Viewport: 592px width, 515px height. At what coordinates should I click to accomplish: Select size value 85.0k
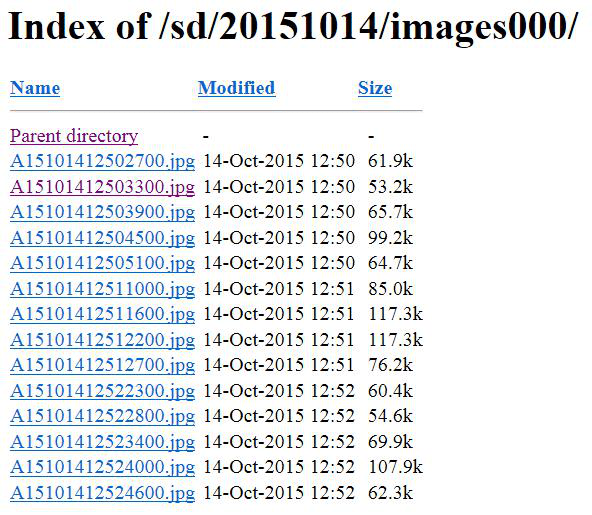[x=390, y=289]
